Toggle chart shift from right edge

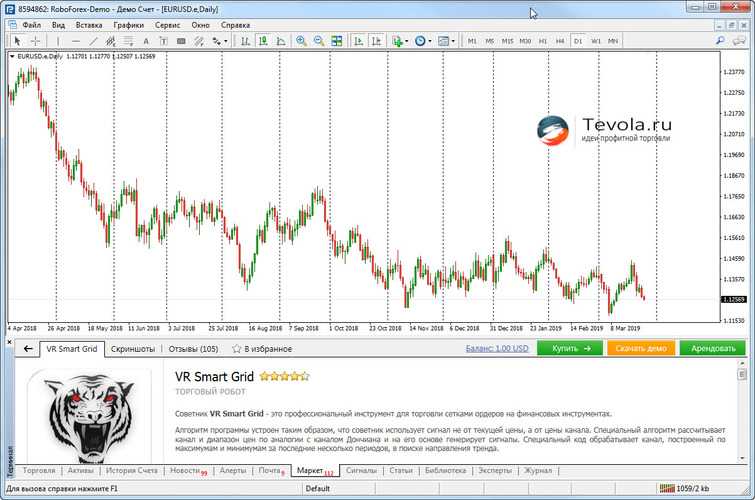point(376,41)
